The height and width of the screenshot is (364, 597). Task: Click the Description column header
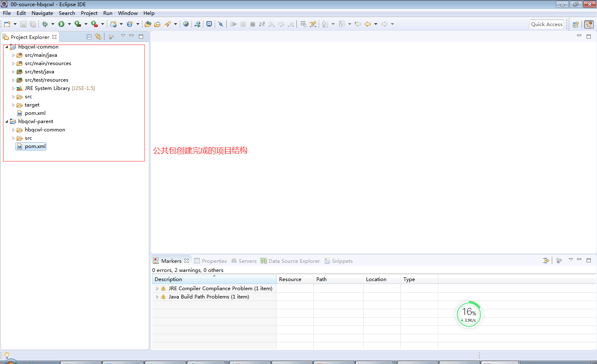[214, 279]
